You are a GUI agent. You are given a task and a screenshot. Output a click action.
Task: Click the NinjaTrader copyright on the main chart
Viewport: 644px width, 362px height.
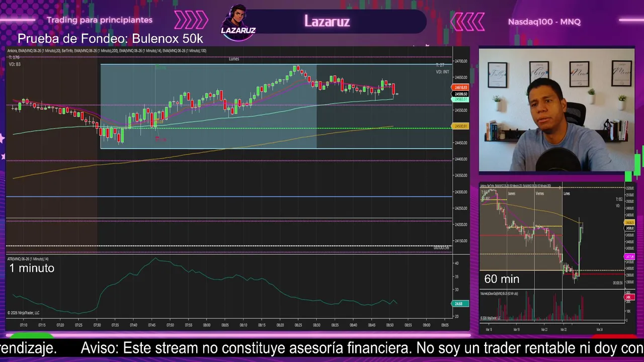pyautogui.click(x=23, y=313)
